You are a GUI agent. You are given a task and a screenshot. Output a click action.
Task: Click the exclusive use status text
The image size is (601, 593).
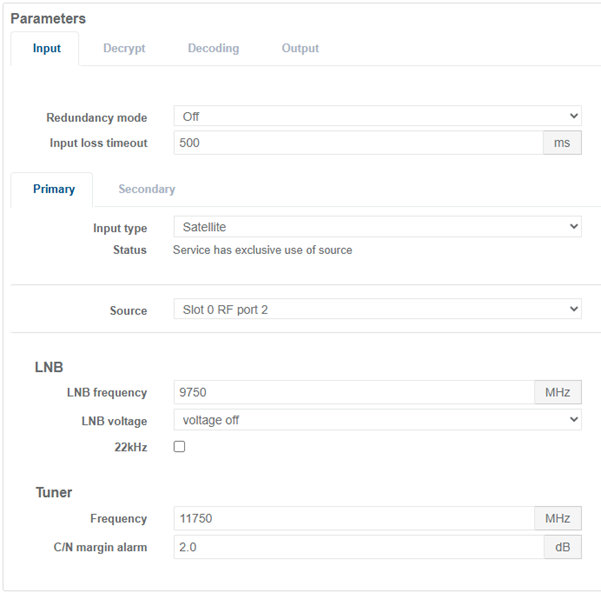click(x=262, y=250)
